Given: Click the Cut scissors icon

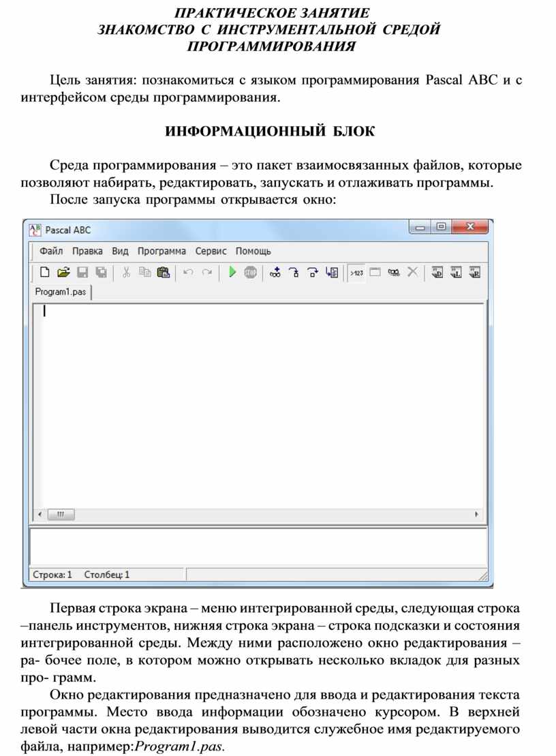Looking at the screenshot, I should pos(126,273).
